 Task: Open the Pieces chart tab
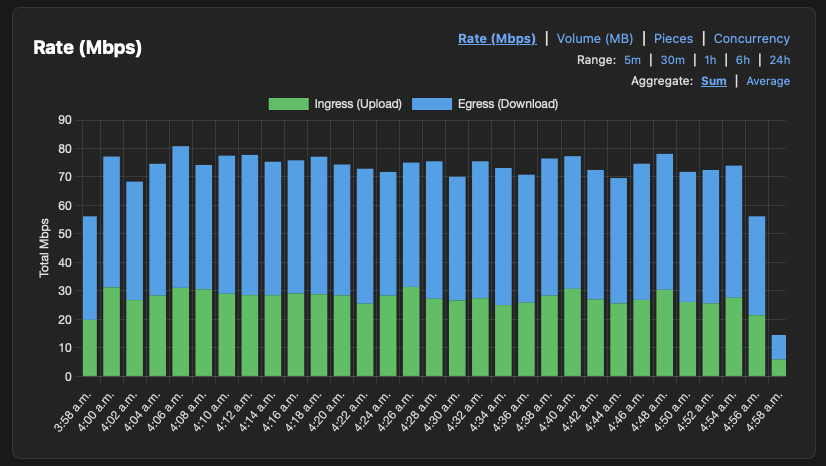pyautogui.click(x=673, y=39)
